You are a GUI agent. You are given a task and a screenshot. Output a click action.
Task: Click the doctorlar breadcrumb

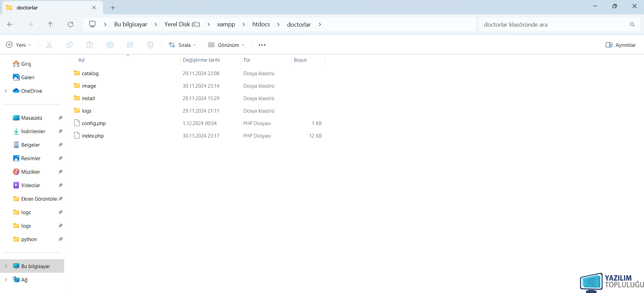tap(299, 24)
